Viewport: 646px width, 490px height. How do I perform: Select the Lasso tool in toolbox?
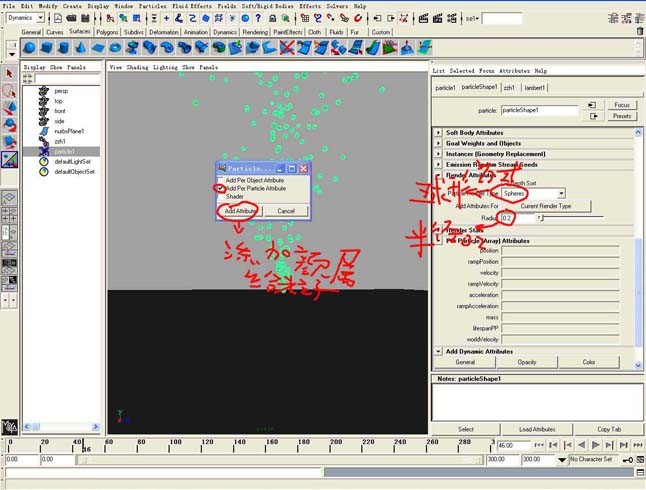[x=9, y=91]
